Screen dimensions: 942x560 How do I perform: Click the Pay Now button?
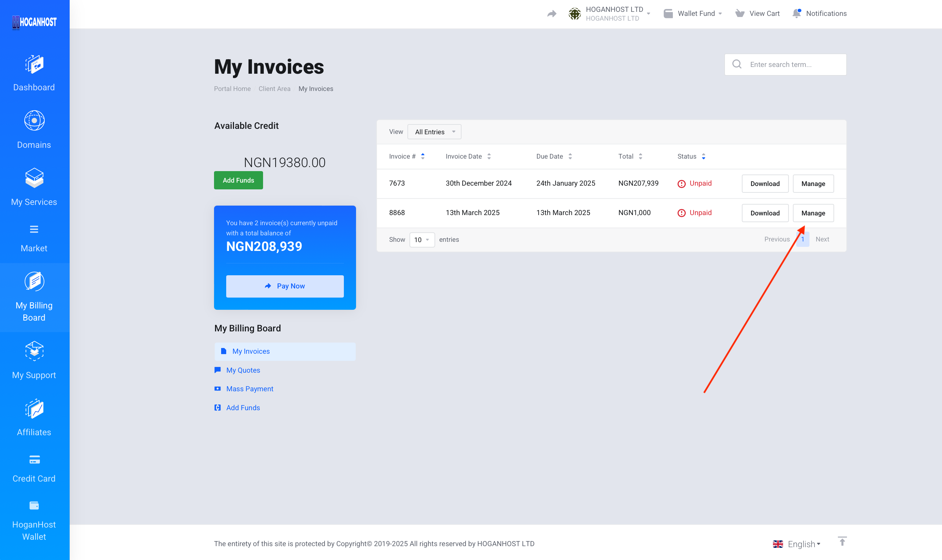[285, 286]
